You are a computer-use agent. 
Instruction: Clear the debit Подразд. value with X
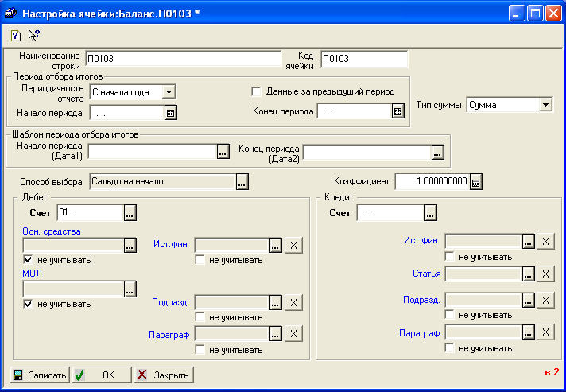pos(293,302)
